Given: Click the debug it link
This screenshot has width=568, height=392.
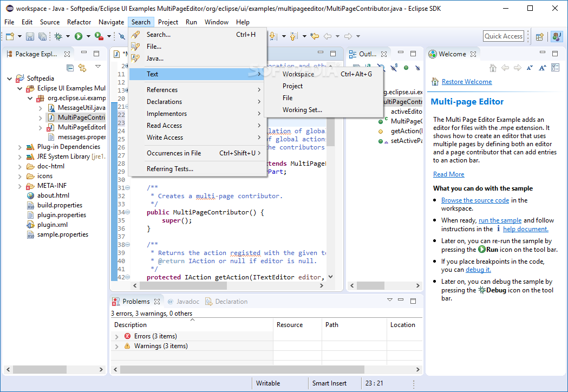Looking at the screenshot, I should click(478, 270).
